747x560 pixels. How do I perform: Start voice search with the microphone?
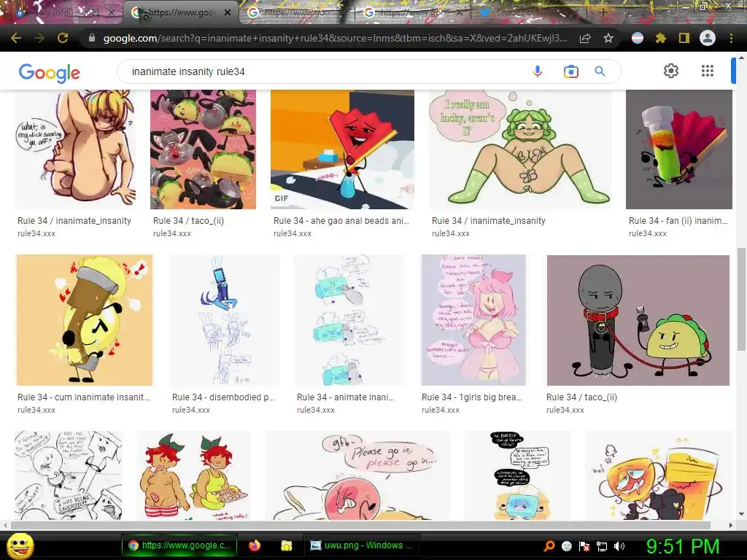click(x=538, y=71)
